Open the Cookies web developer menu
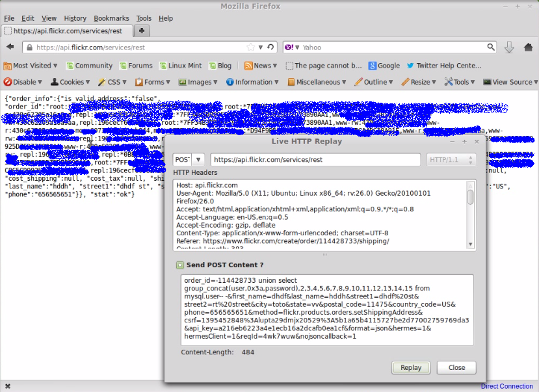This screenshot has height=392, width=539. pos(70,82)
